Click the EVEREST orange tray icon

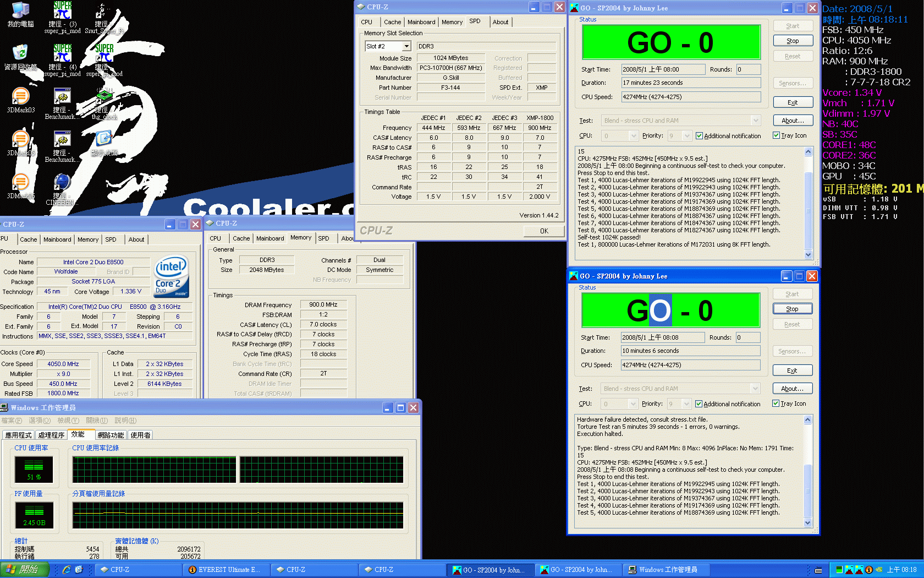tap(869, 570)
